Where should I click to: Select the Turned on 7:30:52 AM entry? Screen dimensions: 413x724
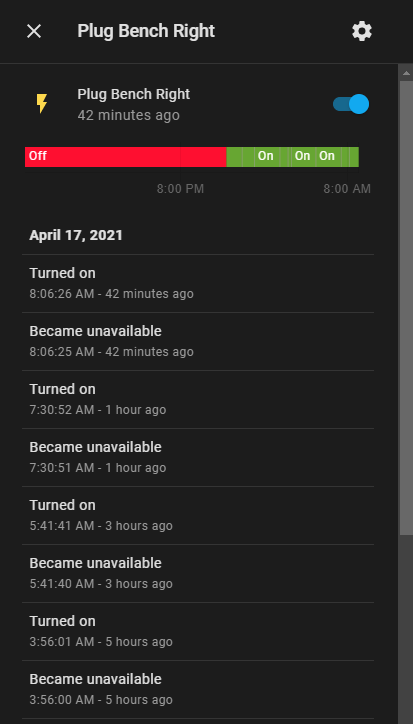pyautogui.click(x=198, y=399)
